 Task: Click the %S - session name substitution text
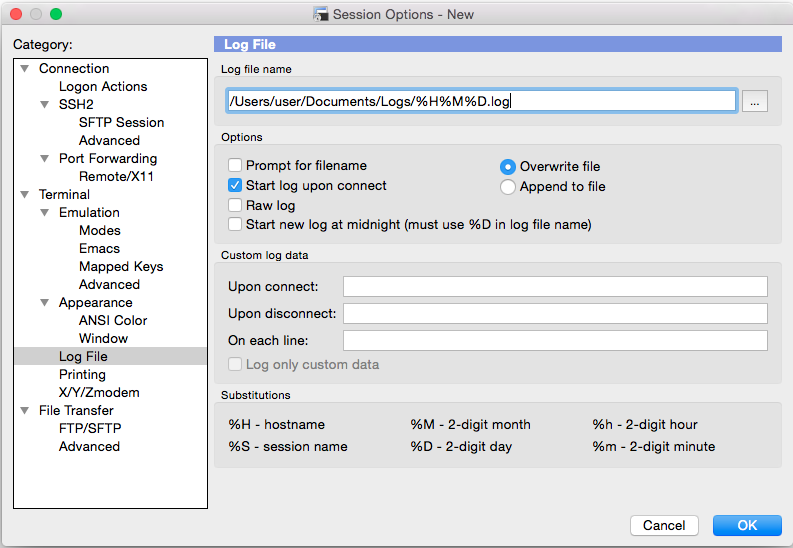click(288, 447)
